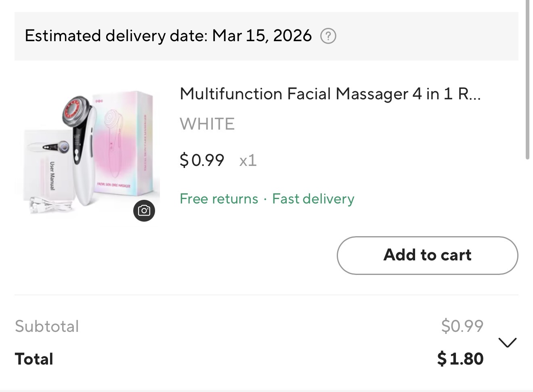Tap the camera icon on product photo
The width and height of the screenshot is (533, 392).
(x=144, y=210)
